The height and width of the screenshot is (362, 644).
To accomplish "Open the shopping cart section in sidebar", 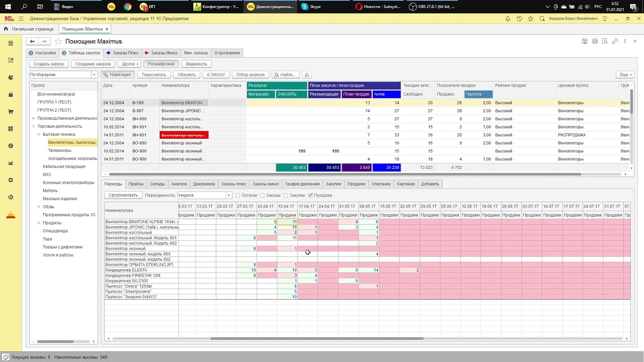I will [11, 112].
